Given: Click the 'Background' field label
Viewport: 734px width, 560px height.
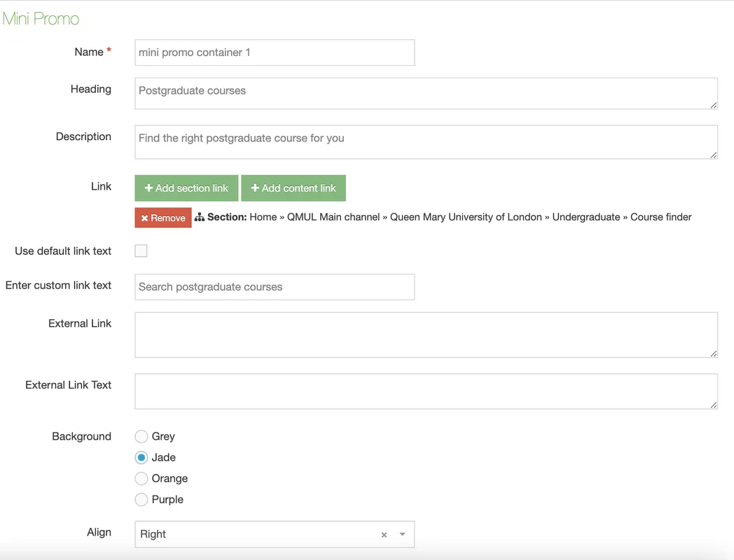Looking at the screenshot, I should pos(81,437).
